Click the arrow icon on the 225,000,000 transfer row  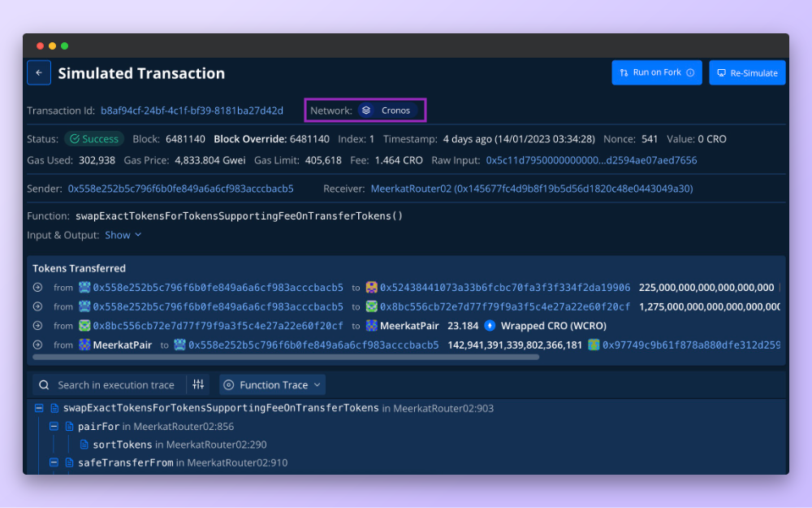(38, 287)
